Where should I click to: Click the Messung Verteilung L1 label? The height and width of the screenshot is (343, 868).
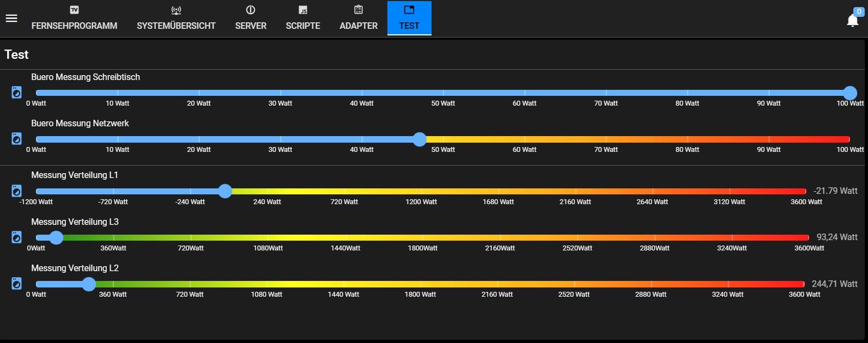click(x=75, y=175)
